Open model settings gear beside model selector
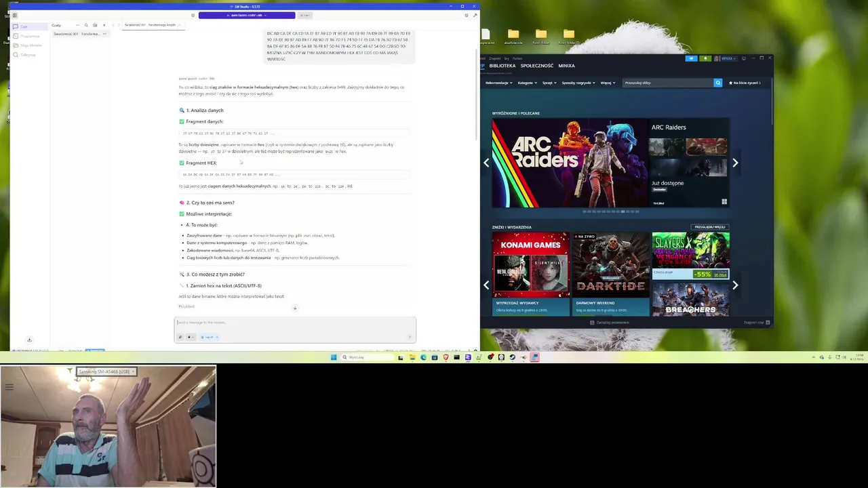The height and width of the screenshot is (488, 868). (x=193, y=15)
